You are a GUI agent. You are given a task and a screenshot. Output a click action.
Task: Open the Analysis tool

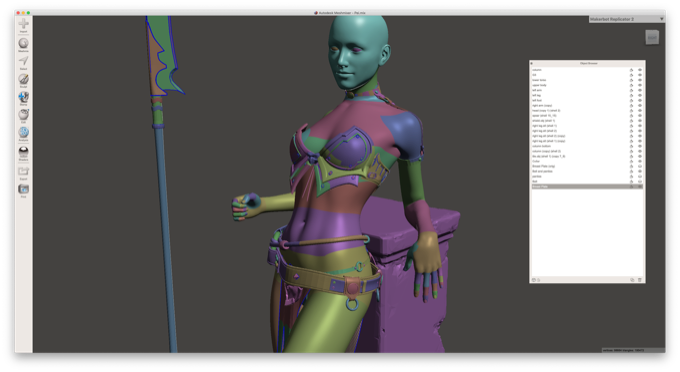tap(23, 134)
